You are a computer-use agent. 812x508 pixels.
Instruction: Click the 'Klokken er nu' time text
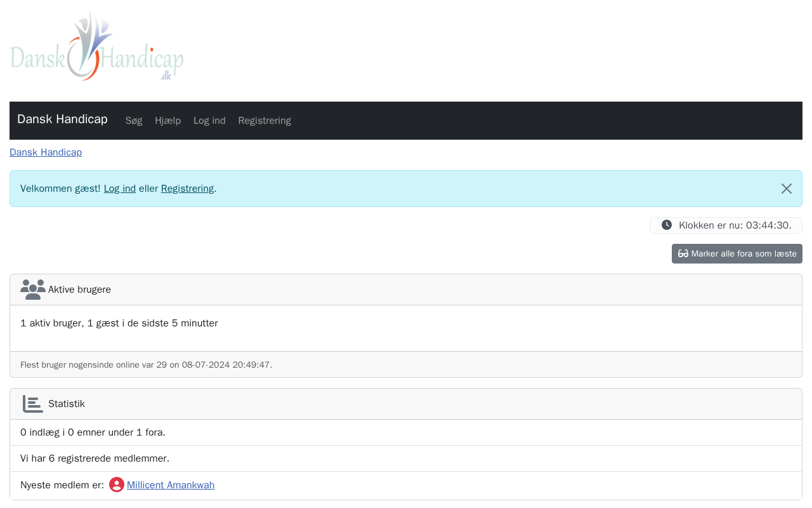(735, 225)
